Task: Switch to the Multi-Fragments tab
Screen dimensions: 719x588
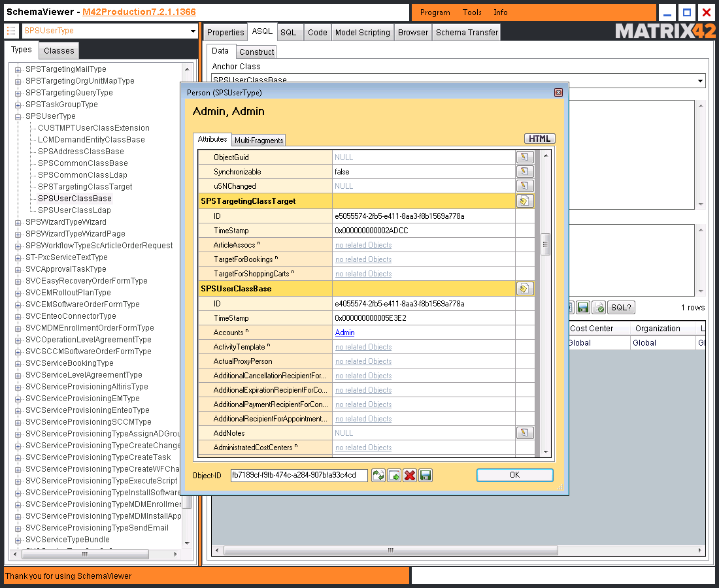Action: (259, 140)
